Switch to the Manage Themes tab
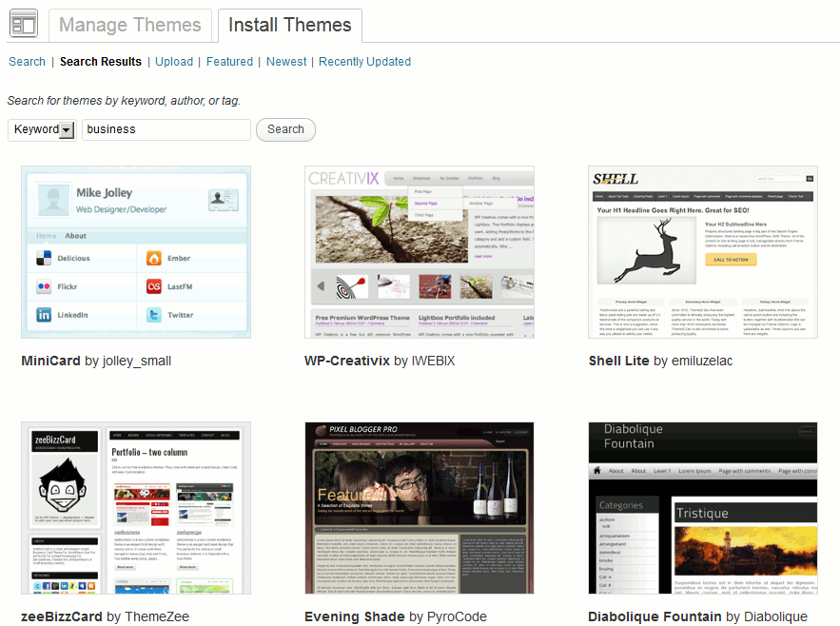 (129, 25)
